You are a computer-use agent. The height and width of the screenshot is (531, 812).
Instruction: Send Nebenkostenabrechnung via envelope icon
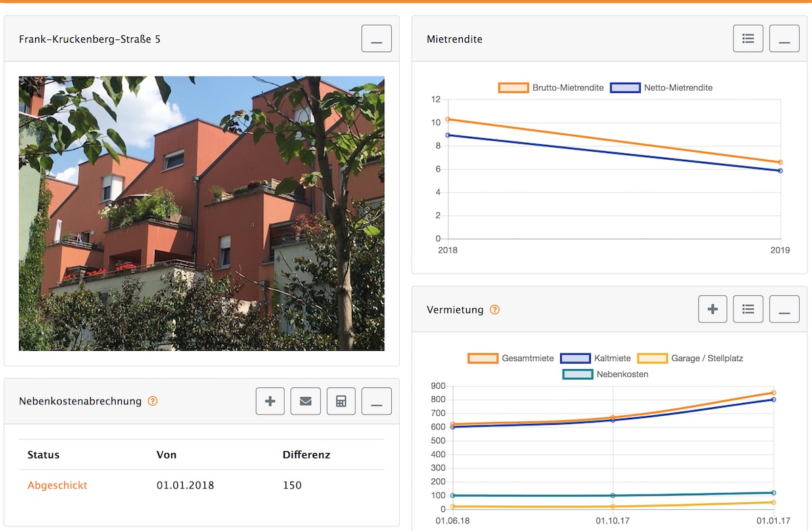[x=305, y=401]
